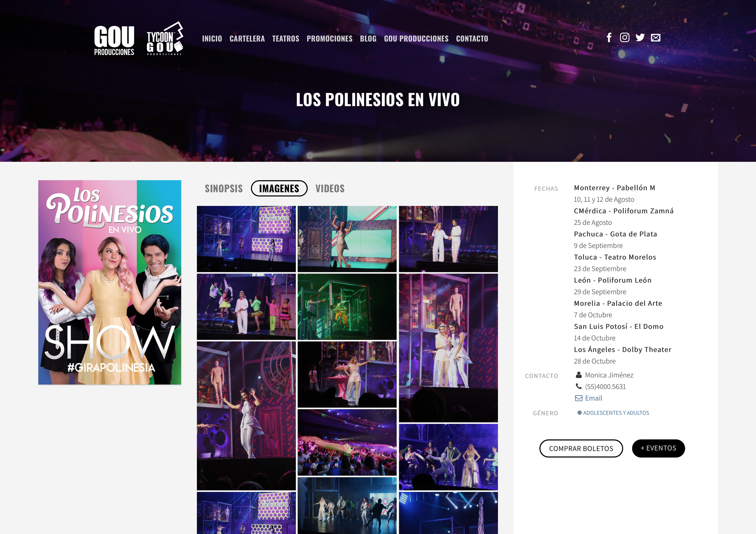756x534 pixels.
Task: Open tall photo of two girls laughing
Action: pos(448,348)
